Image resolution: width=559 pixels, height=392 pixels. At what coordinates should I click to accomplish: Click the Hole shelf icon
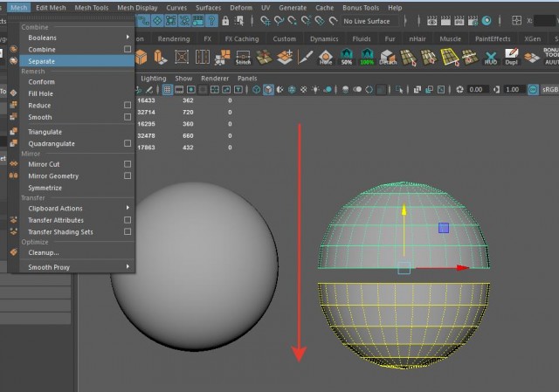coord(326,57)
